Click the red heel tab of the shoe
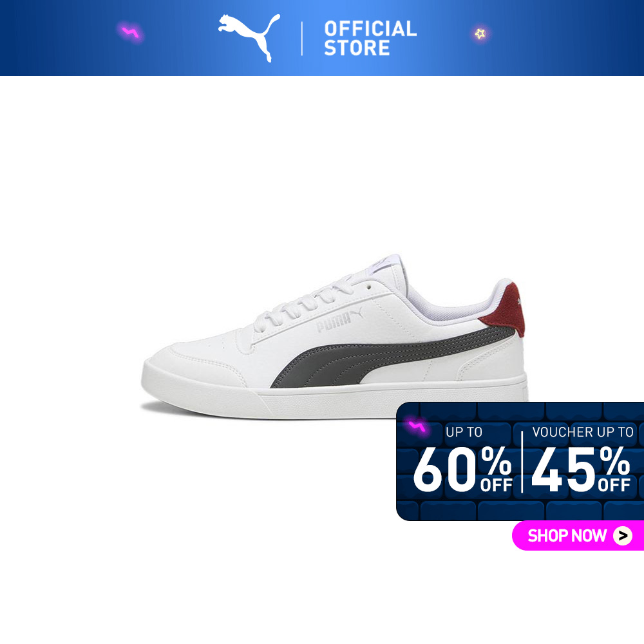The width and height of the screenshot is (644, 644). (x=506, y=309)
